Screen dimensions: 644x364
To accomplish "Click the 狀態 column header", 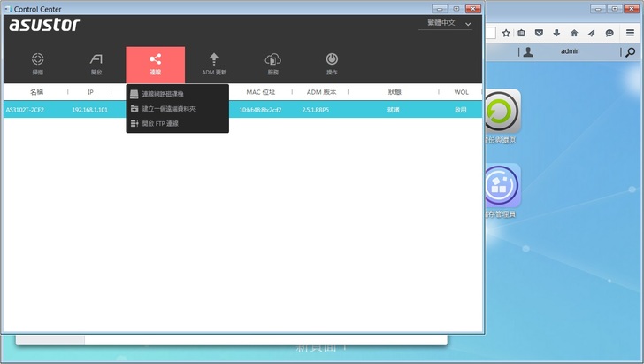I will pos(395,92).
